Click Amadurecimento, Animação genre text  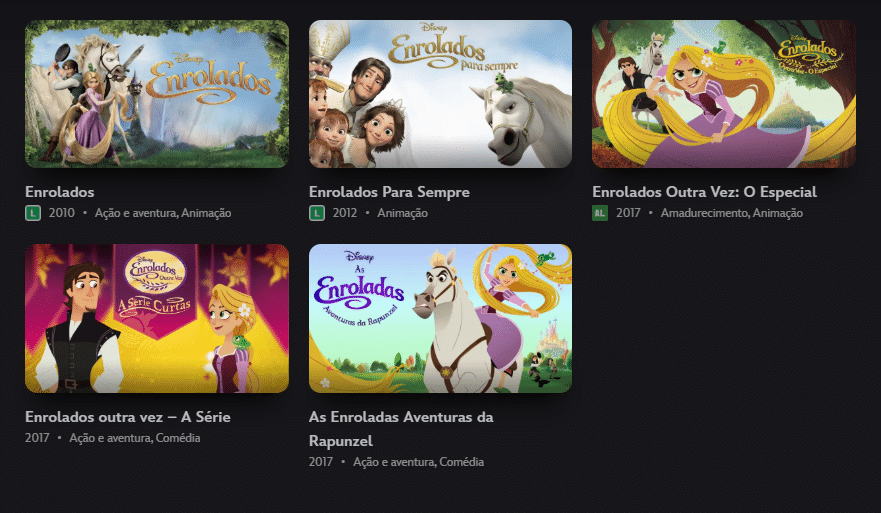pos(732,213)
